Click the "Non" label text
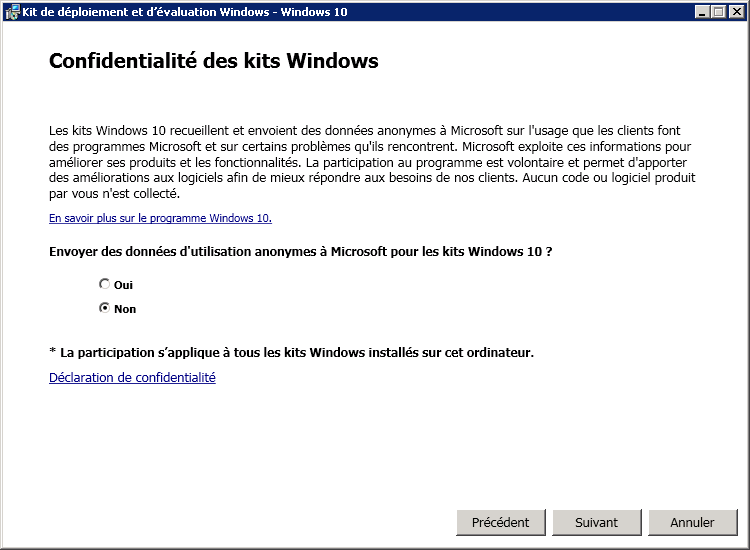 125,309
